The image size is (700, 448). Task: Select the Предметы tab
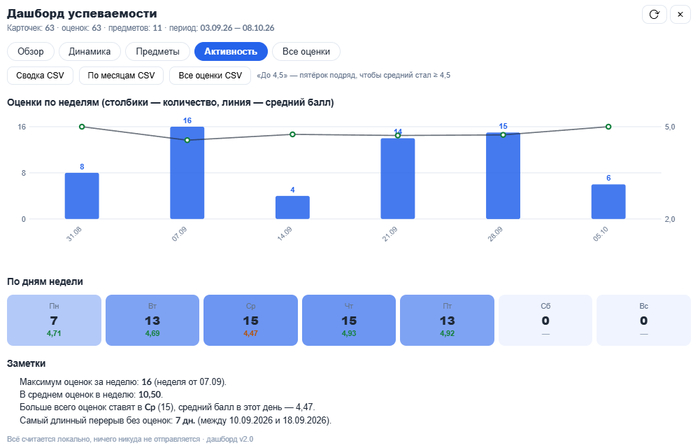[x=158, y=51]
